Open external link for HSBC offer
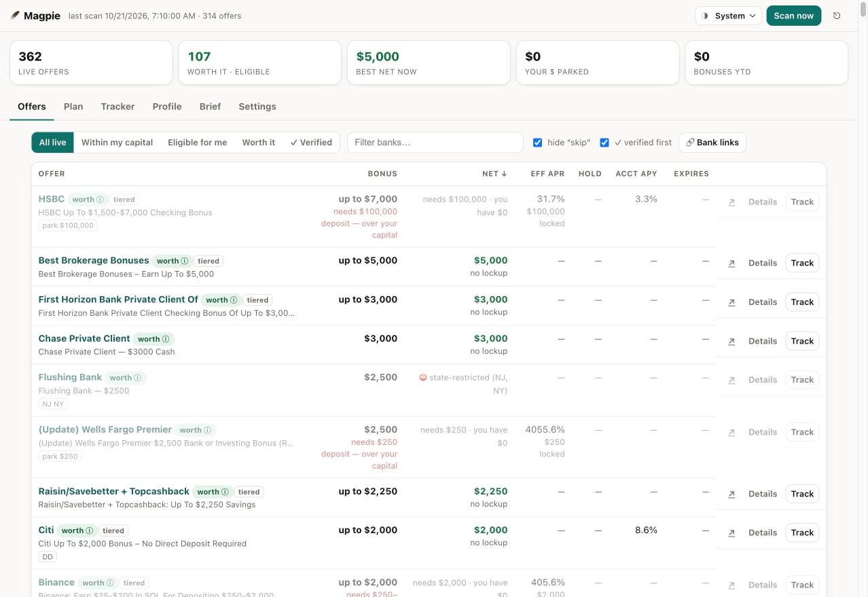The height and width of the screenshot is (597, 868). (731, 202)
